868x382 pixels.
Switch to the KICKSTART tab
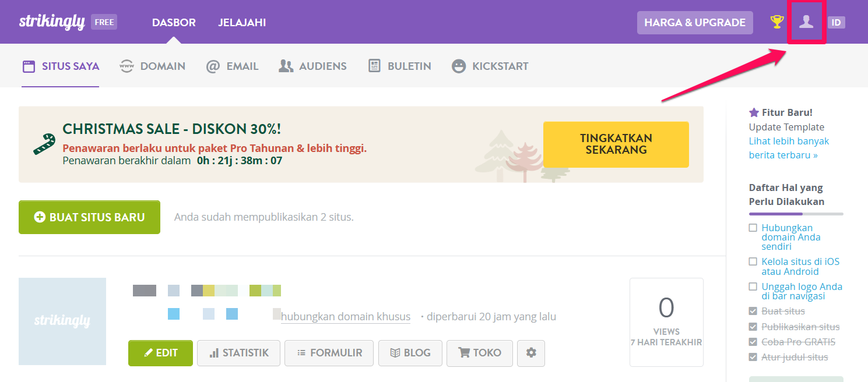(490, 66)
